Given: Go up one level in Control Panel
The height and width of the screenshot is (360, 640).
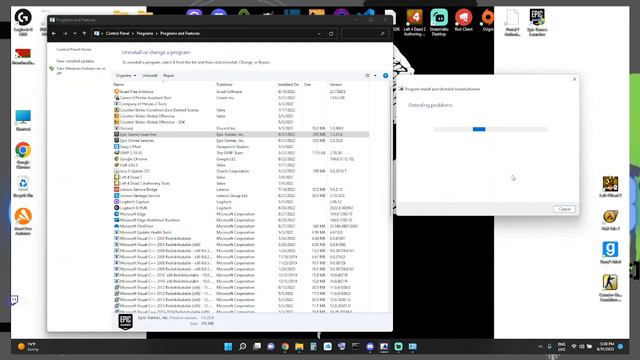Looking at the screenshot, I should 84,33.
